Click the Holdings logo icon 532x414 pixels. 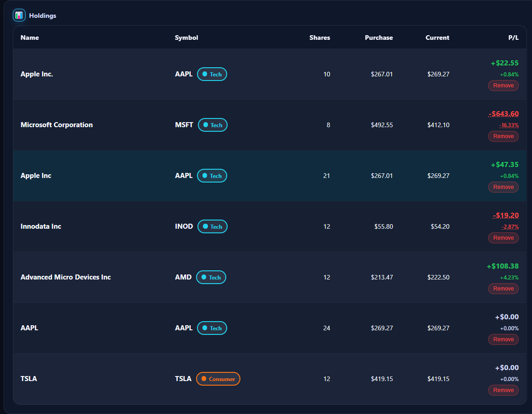(x=19, y=15)
